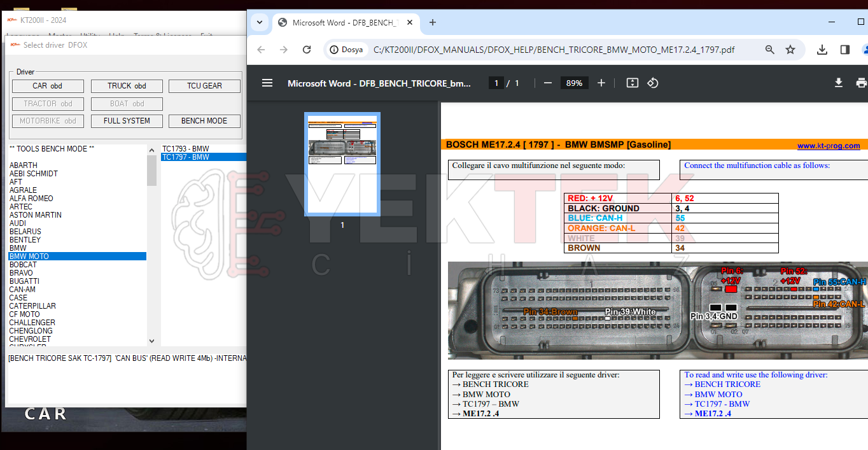Click the CAR obd driver button
Viewport: 868px width, 450px height.
(48, 86)
